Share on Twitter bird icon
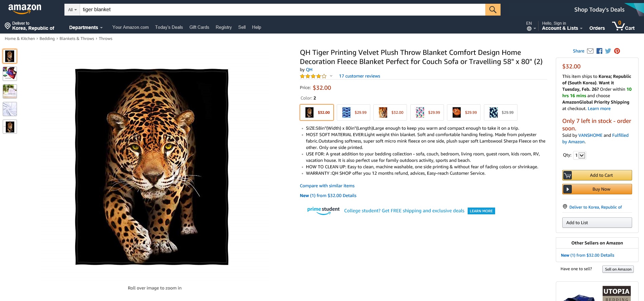Image resolution: width=644 pixels, height=301 pixels. coord(608,51)
